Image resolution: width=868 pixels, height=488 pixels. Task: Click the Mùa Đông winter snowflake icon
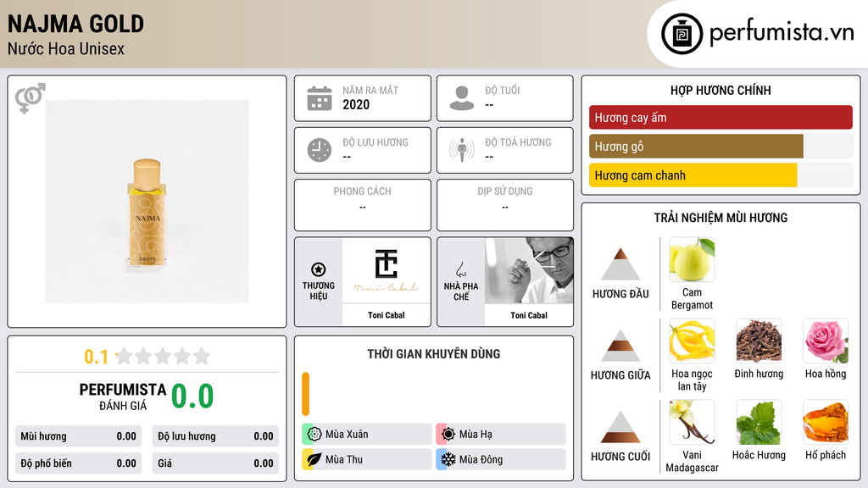[x=448, y=459]
